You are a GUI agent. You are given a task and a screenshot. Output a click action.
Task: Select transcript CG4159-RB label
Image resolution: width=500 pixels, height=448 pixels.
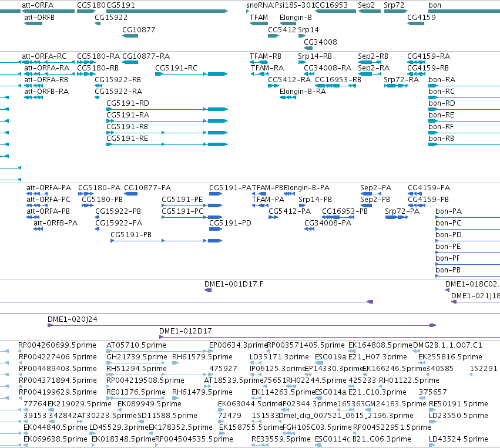(x=428, y=68)
